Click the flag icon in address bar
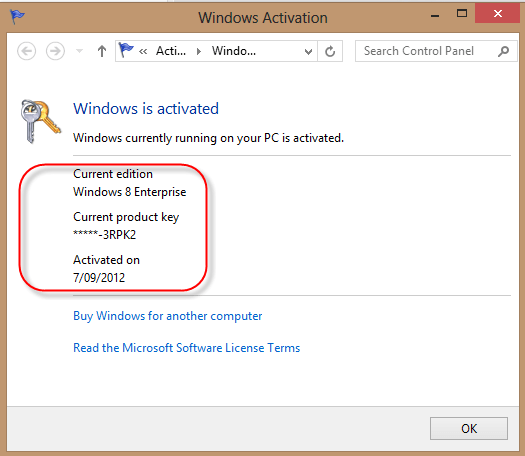525x456 pixels. tap(126, 50)
